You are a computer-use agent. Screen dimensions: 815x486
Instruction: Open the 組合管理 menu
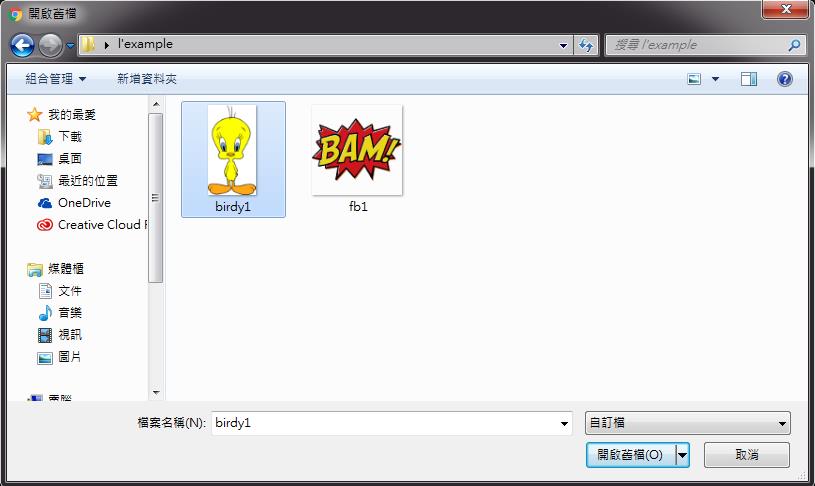click(56, 79)
